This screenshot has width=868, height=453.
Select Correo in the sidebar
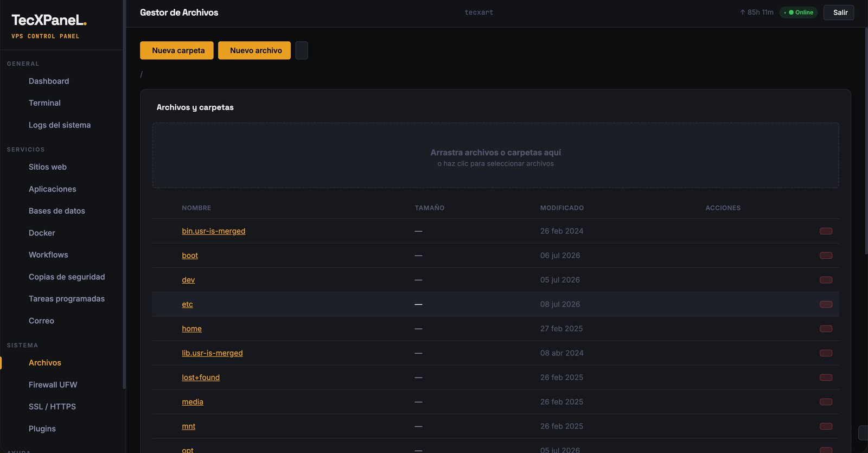point(41,321)
